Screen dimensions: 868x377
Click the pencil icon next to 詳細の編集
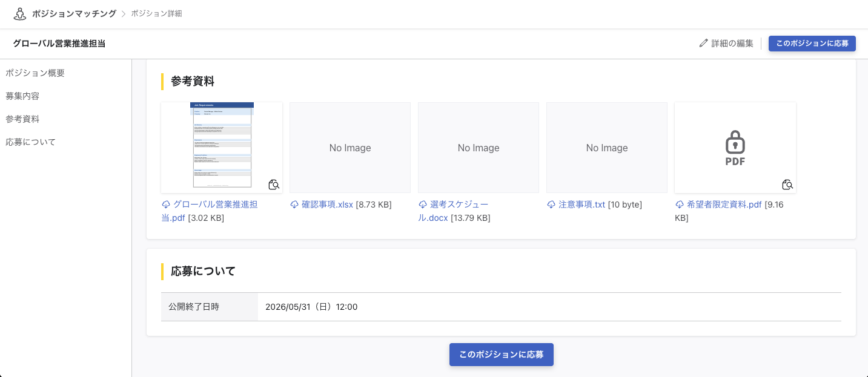pyautogui.click(x=703, y=43)
